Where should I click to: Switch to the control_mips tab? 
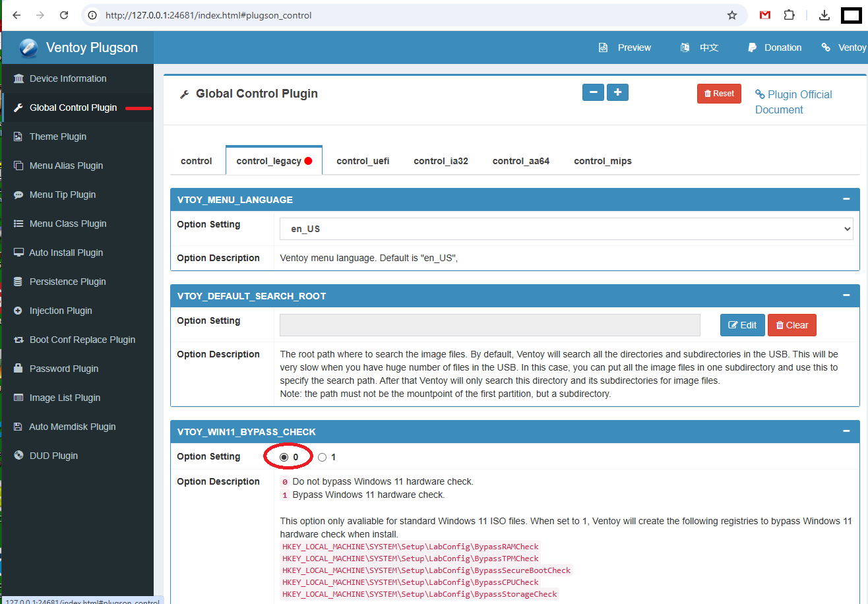[x=603, y=161]
